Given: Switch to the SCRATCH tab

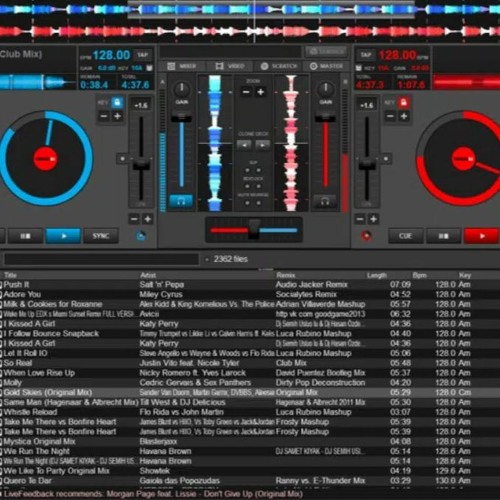Looking at the screenshot, I should click(278, 66).
